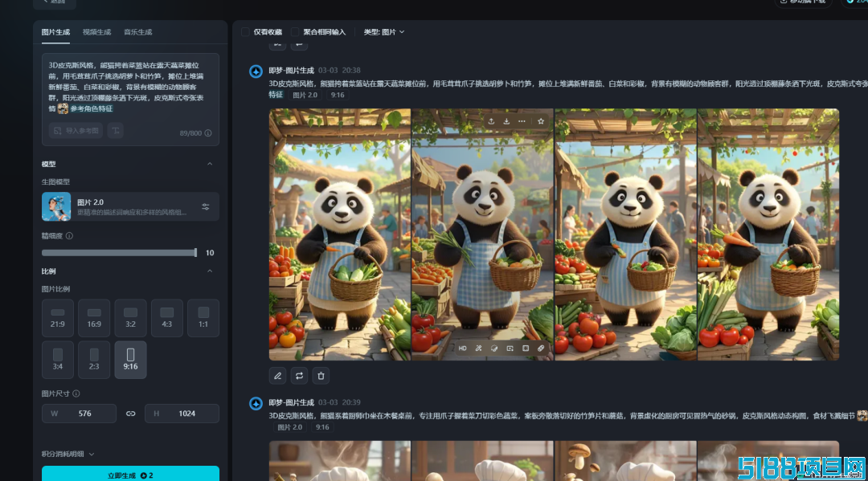
Task: Click the 精细度 slider handle
Action: tap(195, 253)
